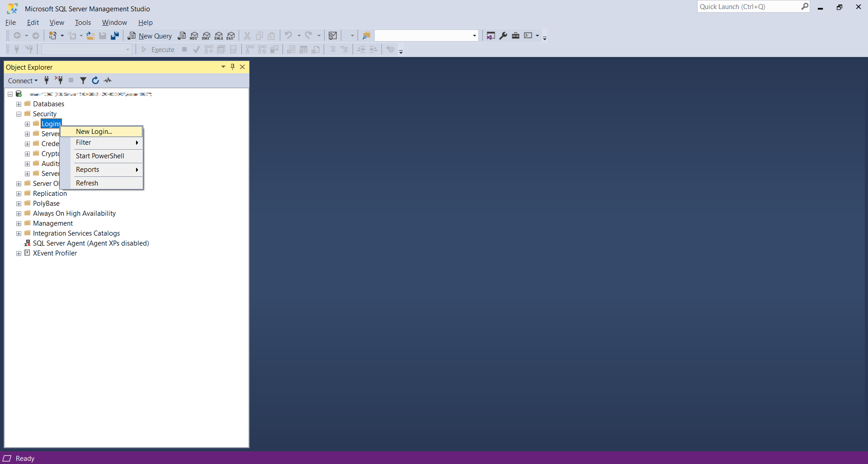Click the New Query button
Screen dimensions: 868x464
coord(150,36)
